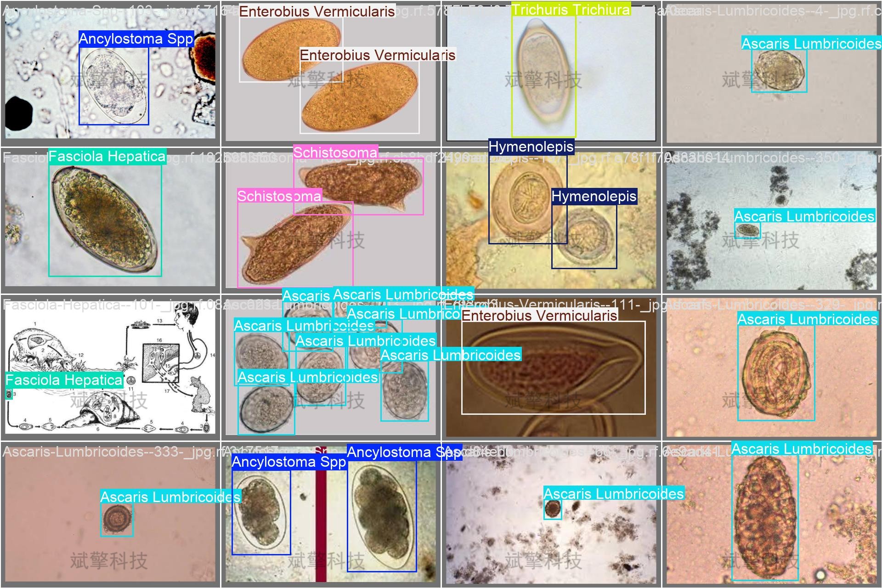Screen dimensions: 882x588
Task: Select the round Ascaris egg on pink background bottom-left
Action: 117,520
